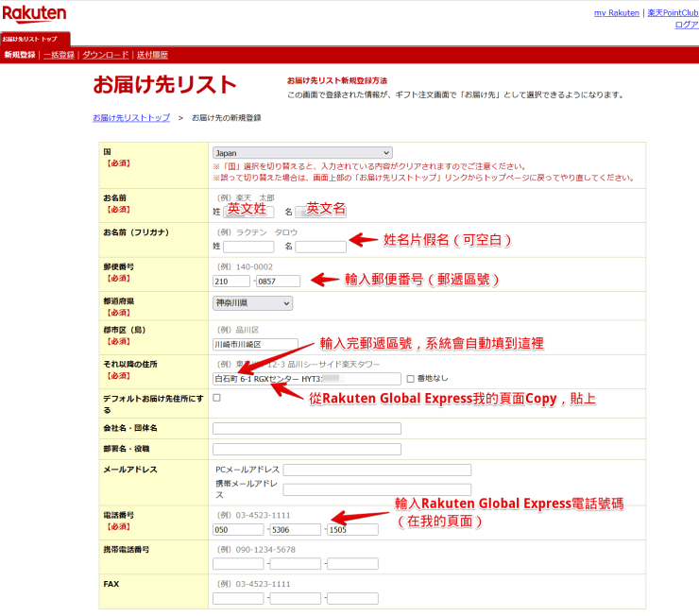699x616 pixels.
Task: Toggle the default delivery address checkbox
Action: (216, 398)
